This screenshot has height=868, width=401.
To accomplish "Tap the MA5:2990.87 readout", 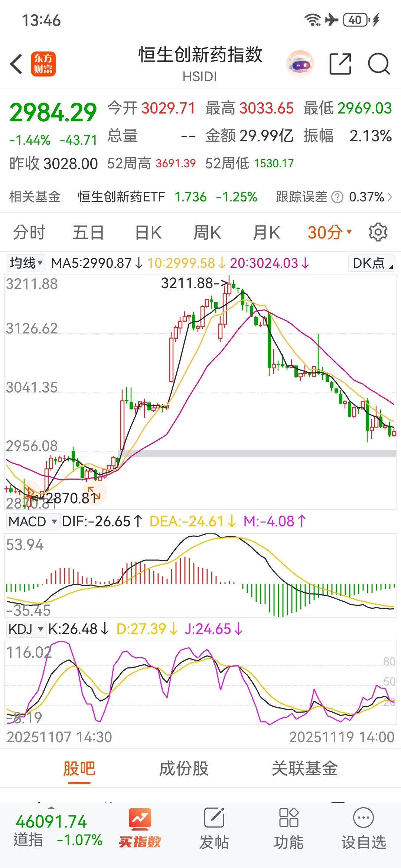I will (x=97, y=263).
